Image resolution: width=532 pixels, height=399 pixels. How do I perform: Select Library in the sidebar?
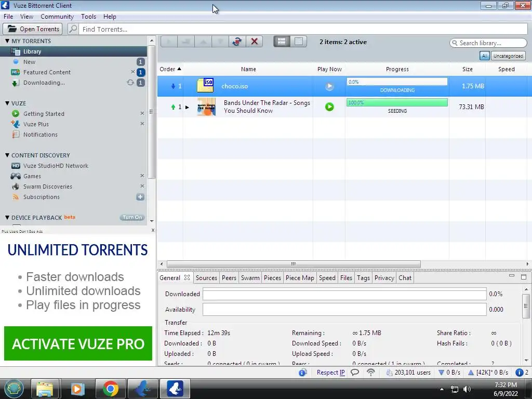click(73, 51)
